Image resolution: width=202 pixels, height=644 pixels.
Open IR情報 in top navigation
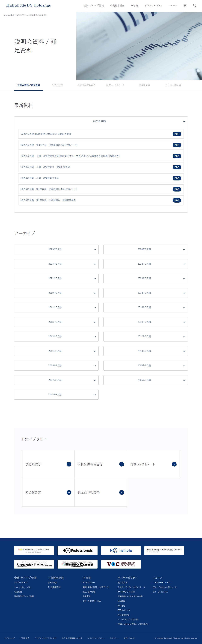tap(135, 6)
